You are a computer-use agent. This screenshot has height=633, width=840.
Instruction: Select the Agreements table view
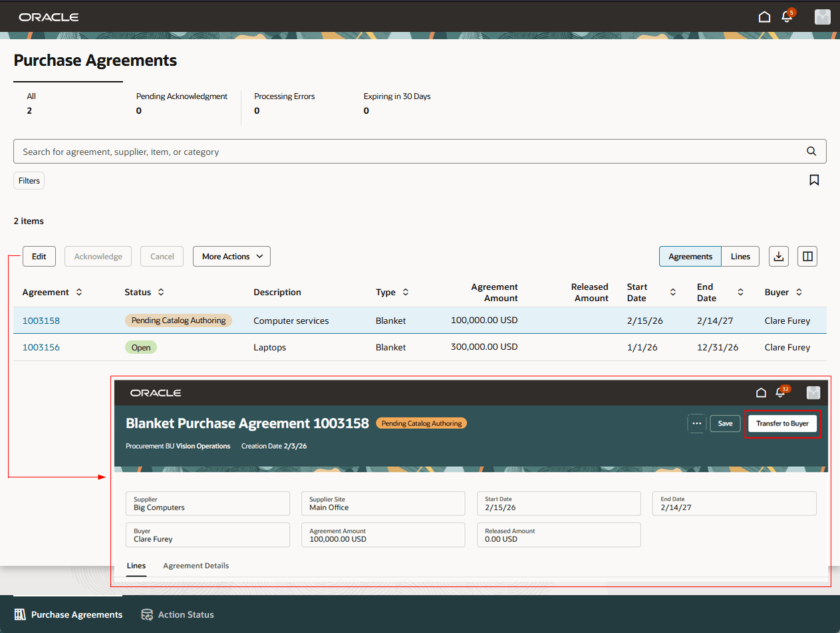pyautogui.click(x=690, y=256)
